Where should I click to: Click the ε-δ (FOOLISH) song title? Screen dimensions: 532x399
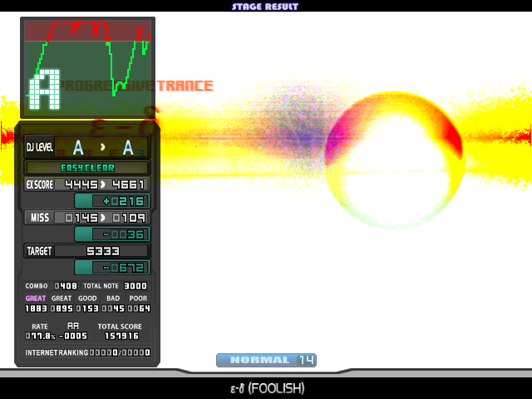point(268,388)
